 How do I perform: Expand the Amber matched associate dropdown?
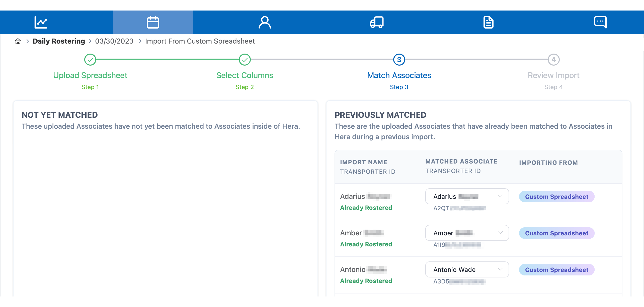(467, 233)
